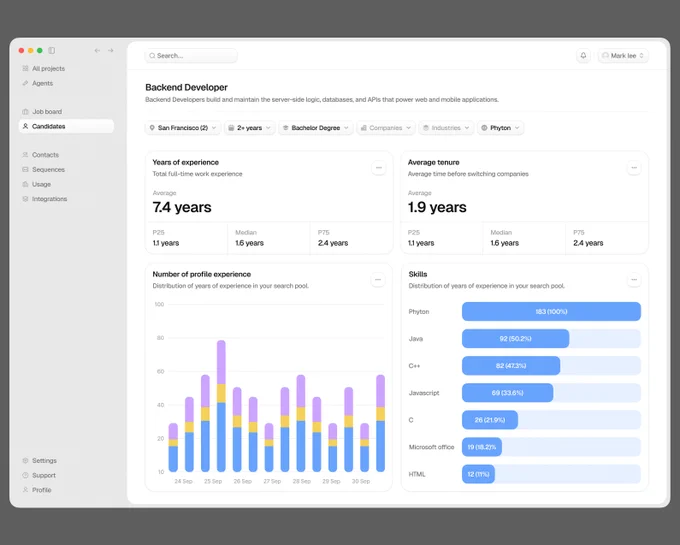Click the Sequences icon
Viewport: 680px width, 545px height.
(x=25, y=170)
